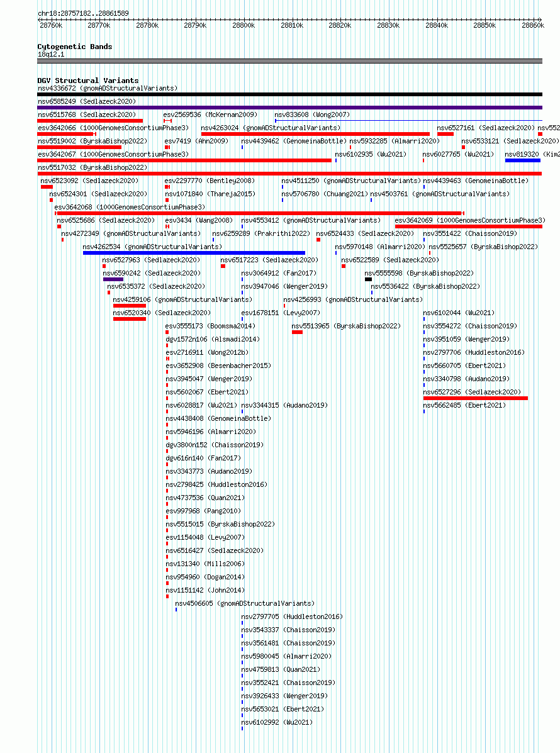Click the nsv819320 blue variant bar

pos(522,160)
